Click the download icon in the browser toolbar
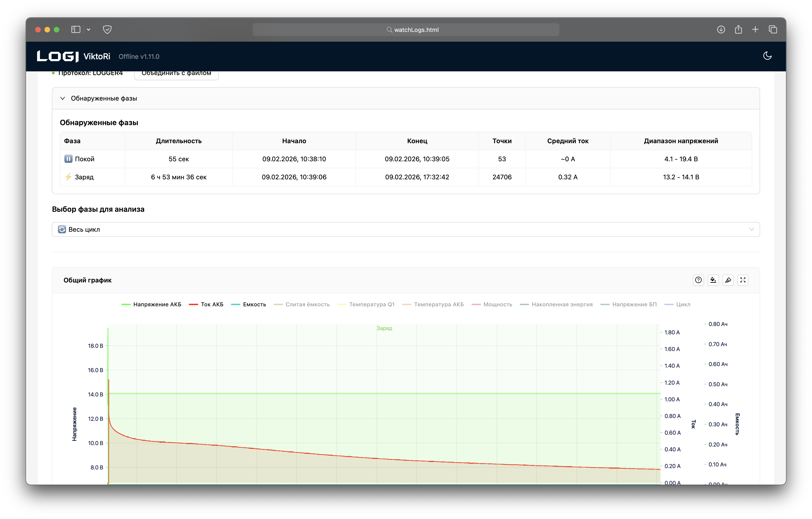This screenshot has height=519, width=812. (721, 29)
